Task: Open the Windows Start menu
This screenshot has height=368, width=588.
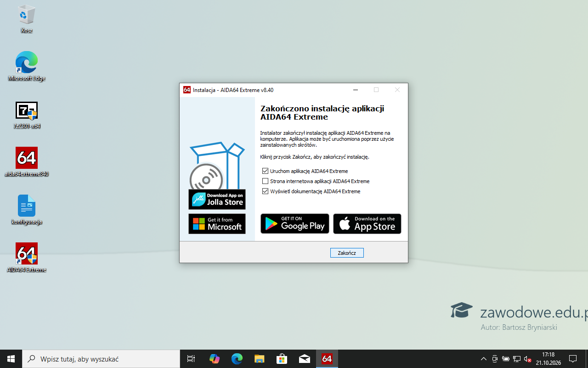Action: pyautogui.click(x=11, y=359)
